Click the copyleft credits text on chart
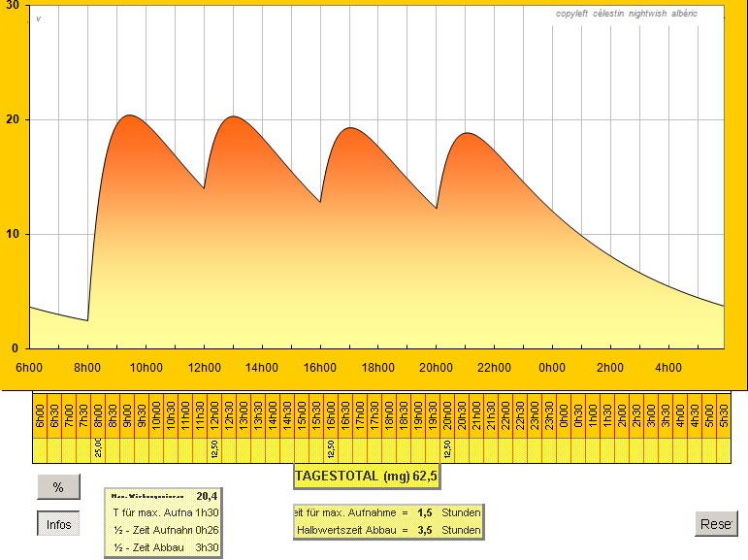 (626, 14)
